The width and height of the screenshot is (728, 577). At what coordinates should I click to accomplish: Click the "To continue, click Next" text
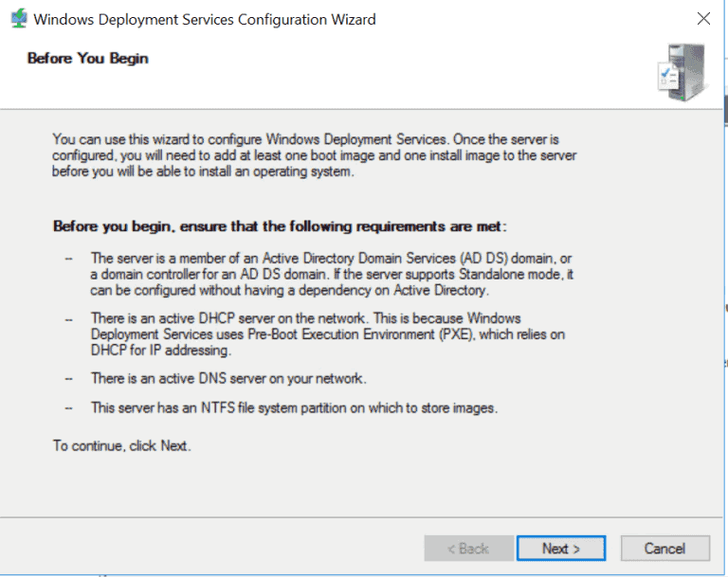121,445
